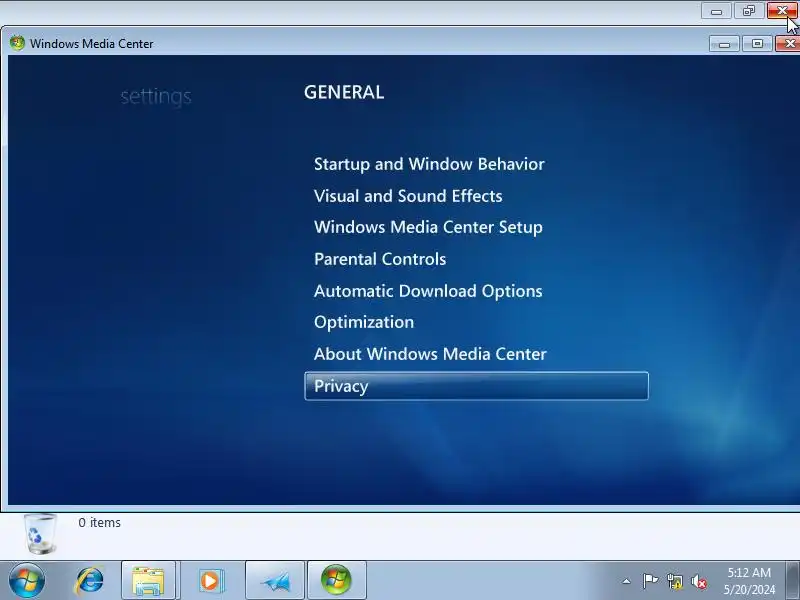Click the blue paper-plane taskbar icon

pos(274,581)
